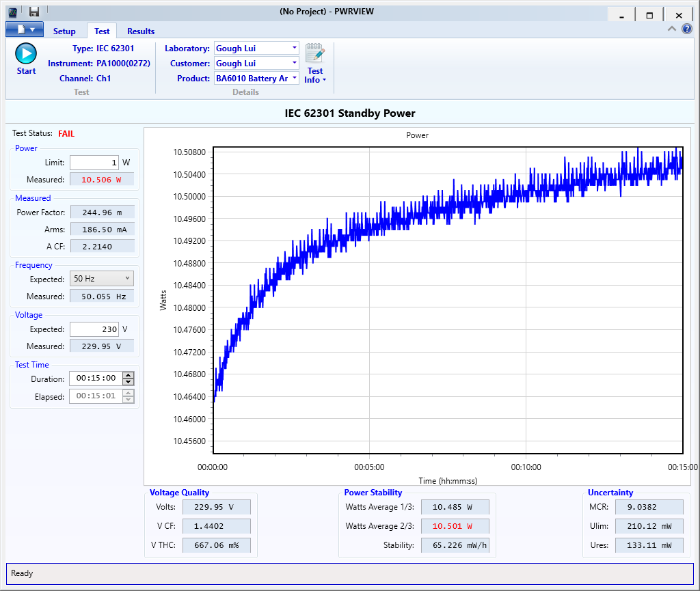Maximize the PWRVIEW window
700x591 pixels.
(649, 15)
